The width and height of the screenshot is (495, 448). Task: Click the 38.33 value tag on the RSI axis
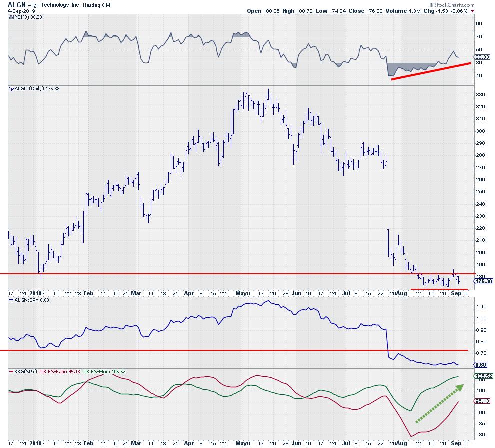point(482,57)
